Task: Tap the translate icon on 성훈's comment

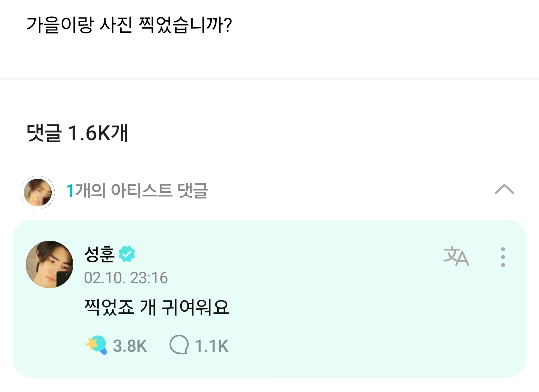Action: [x=456, y=256]
